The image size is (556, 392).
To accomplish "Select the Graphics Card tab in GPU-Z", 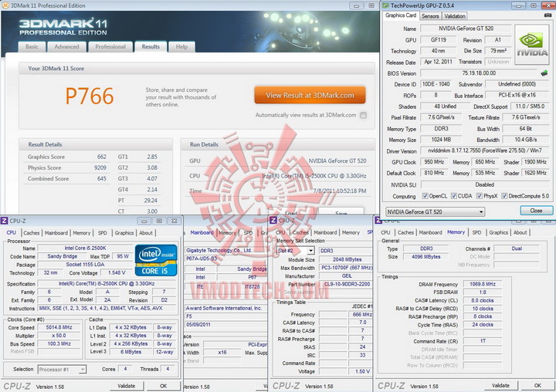I will (401, 15).
